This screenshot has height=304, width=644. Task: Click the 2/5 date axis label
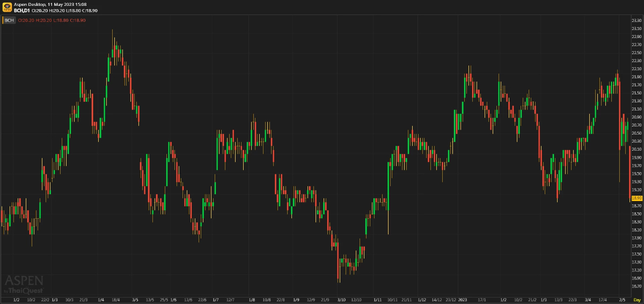(x=622, y=299)
